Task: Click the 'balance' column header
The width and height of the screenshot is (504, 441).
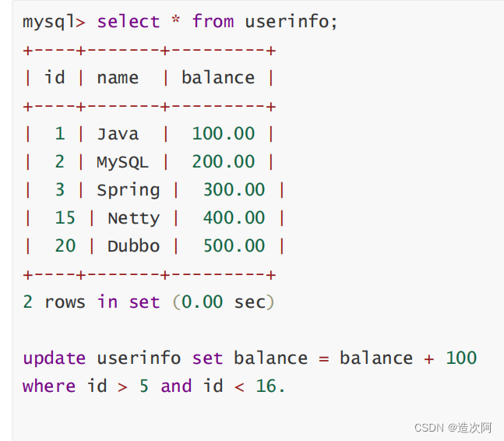Action: (x=217, y=77)
